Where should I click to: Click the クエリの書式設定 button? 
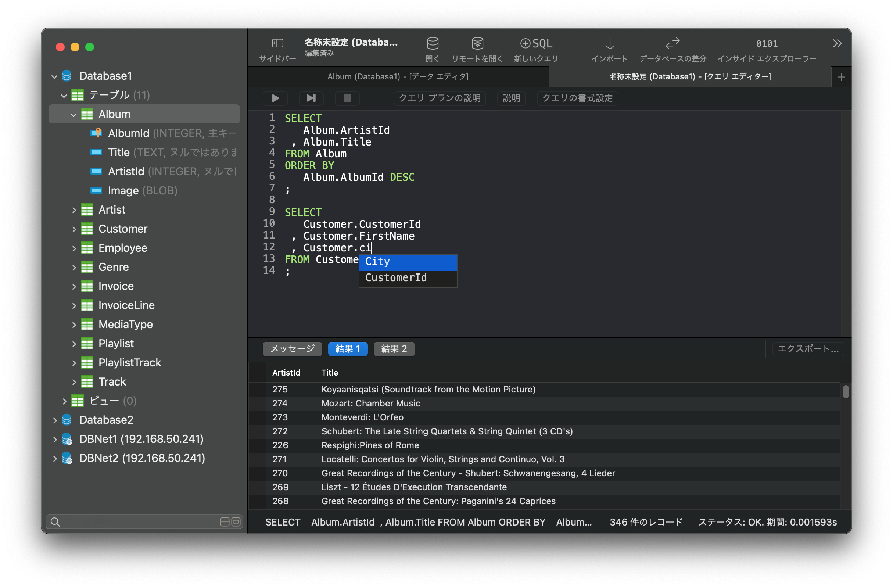point(577,98)
